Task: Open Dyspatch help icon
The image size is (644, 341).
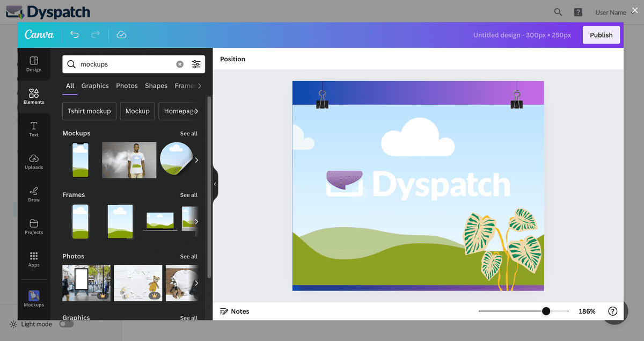Action: (x=578, y=12)
